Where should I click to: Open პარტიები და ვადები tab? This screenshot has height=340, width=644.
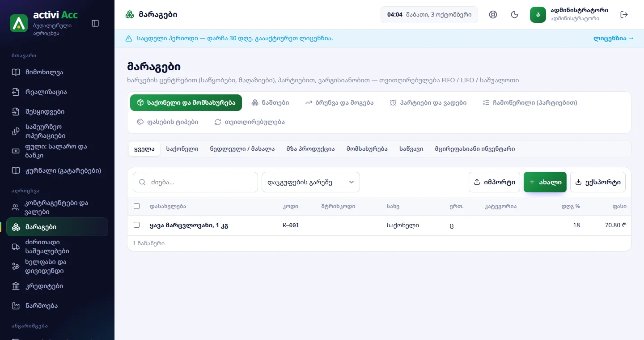pyautogui.click(x=428, y=103)
